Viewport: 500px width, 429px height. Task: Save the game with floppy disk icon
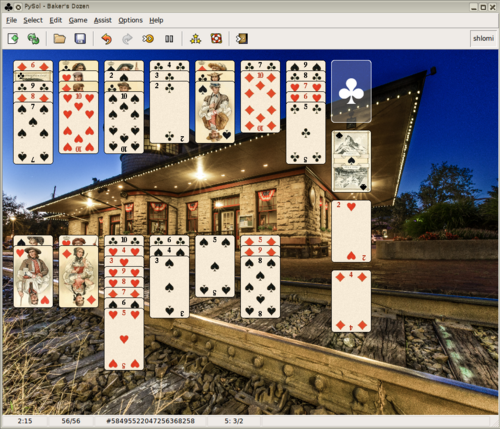coord(80,39)
